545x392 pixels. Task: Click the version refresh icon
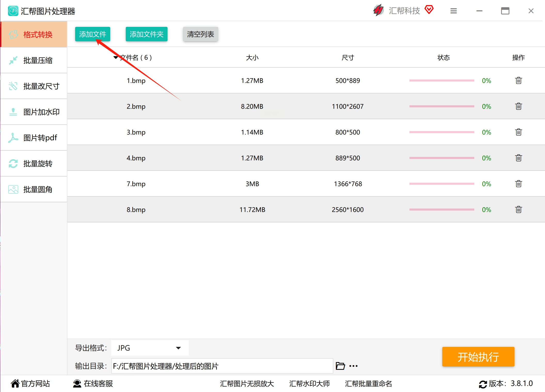click(x=483, y=384)
